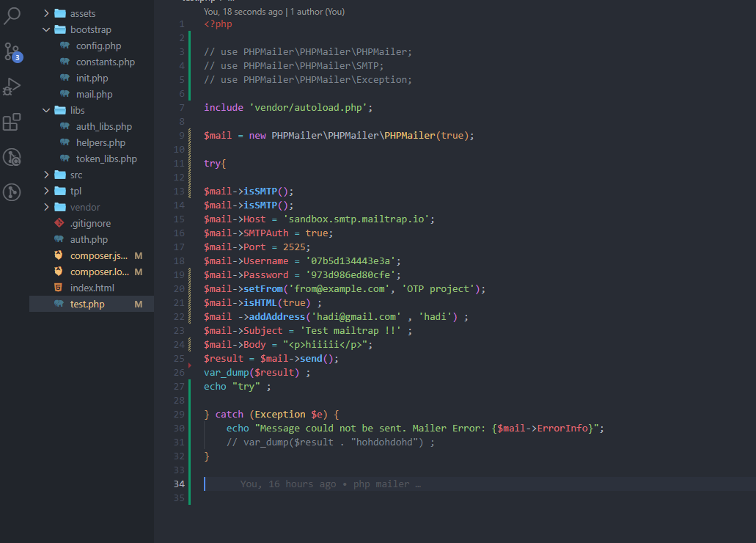Click the catch (Exception $e) line

pyautogui.click(x=271, y=415)
